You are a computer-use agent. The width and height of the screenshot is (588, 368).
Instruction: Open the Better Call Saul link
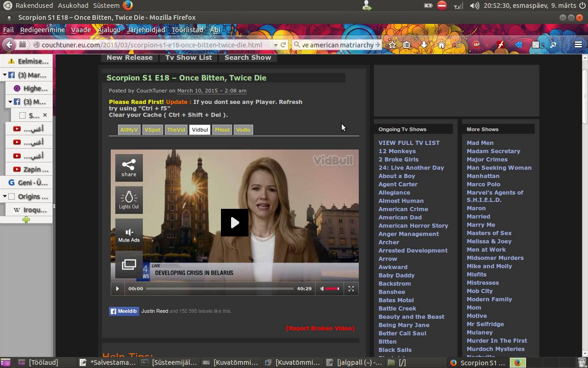pyautogui.click(x=402, y=333)
